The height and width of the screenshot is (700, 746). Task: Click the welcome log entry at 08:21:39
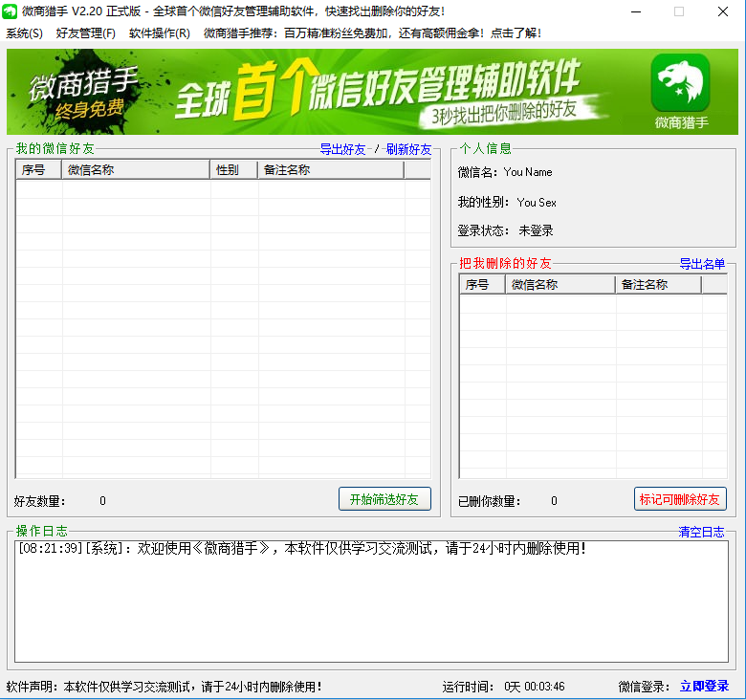point(301,548)
